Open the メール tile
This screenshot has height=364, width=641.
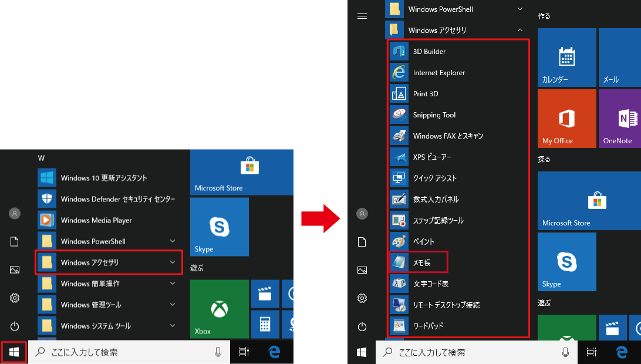[620, 58]
